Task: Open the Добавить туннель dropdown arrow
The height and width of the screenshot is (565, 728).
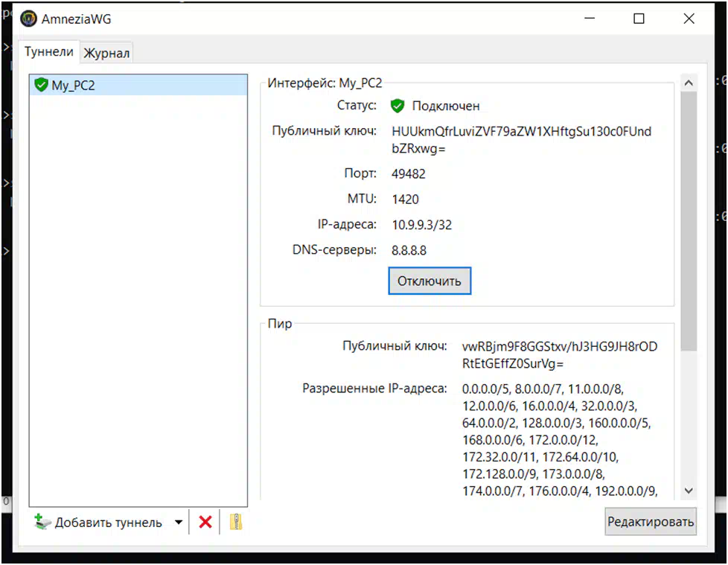Action: tap(179, 523)
